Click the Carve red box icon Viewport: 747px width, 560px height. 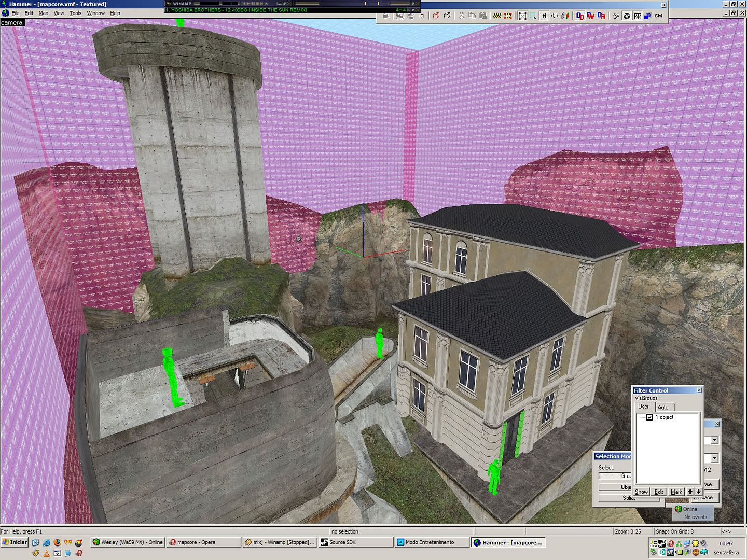coord(436,16)
